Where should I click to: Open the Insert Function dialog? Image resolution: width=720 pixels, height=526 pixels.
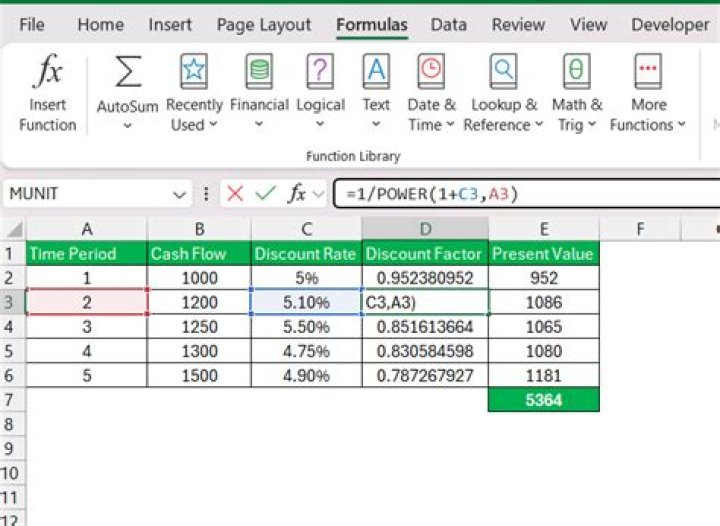[47, 94]
